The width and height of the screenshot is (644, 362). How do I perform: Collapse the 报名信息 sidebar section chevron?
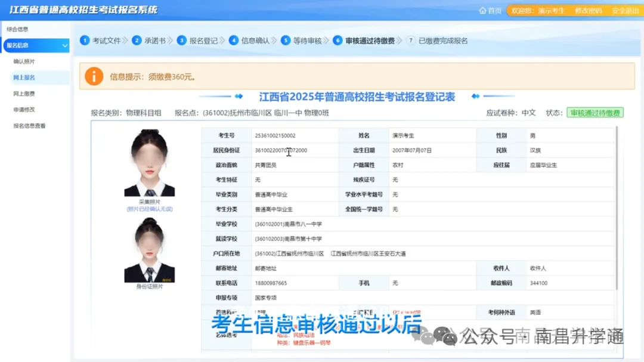click(64, 45)
